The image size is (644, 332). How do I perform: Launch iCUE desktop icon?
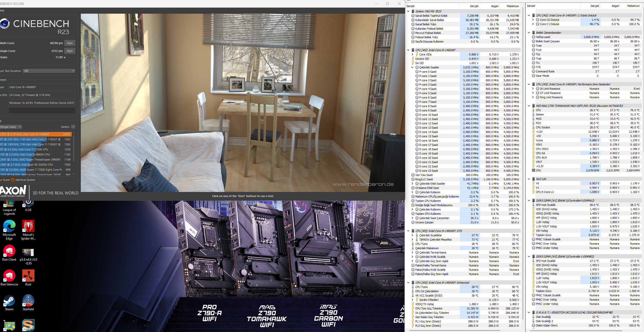pos(28,206)
